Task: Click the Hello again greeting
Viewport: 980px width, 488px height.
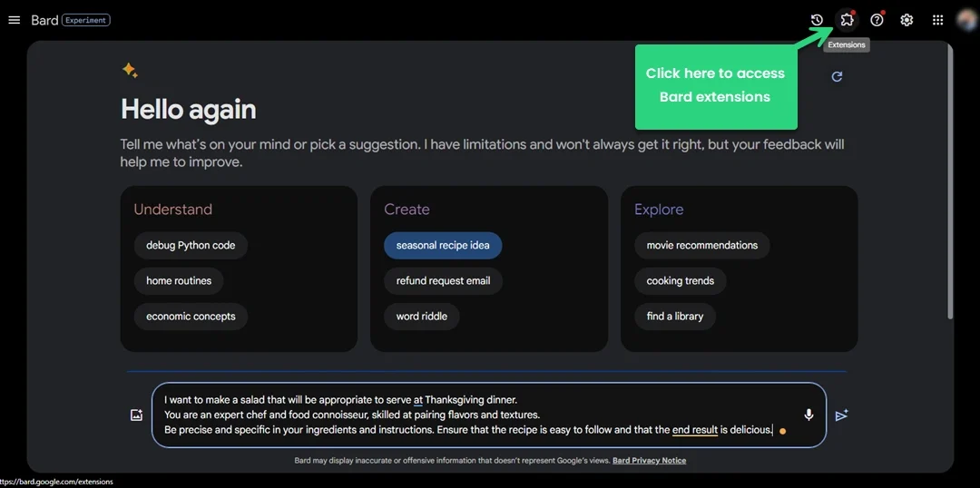Action: 188,110
